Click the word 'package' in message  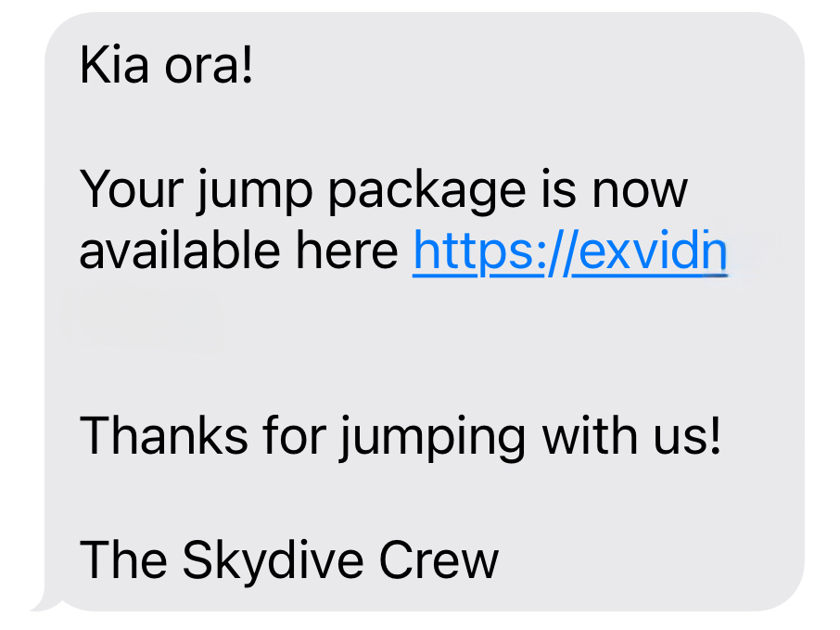(427, 191)
